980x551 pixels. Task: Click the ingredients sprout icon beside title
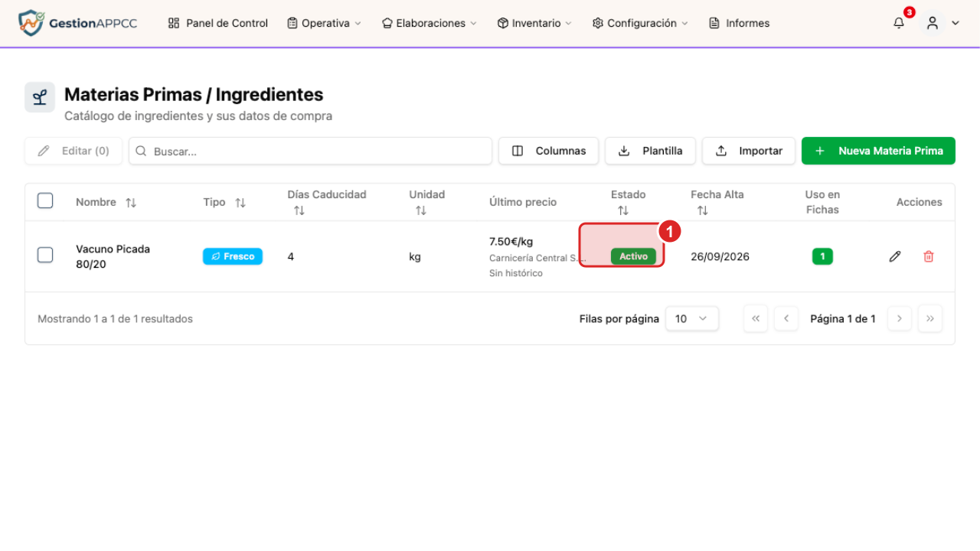coord(40,97)
